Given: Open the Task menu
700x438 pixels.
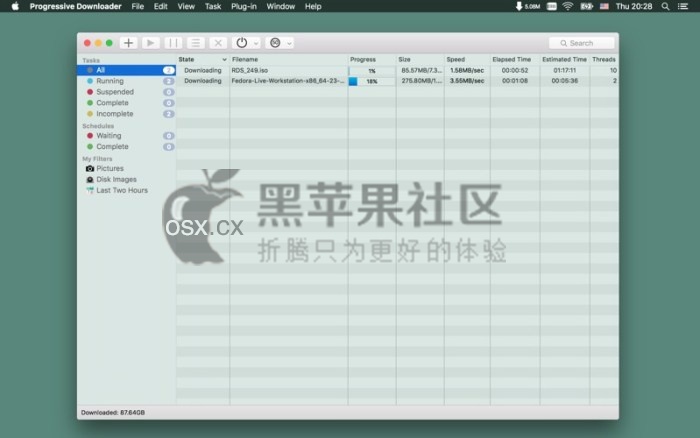Looking at the screenshot, I should pyautogui.click(x=213, y=6).
